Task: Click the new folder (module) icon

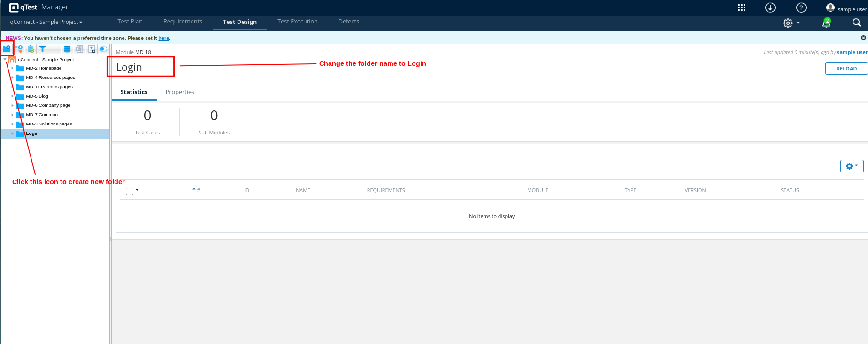Action: point(7,49)
